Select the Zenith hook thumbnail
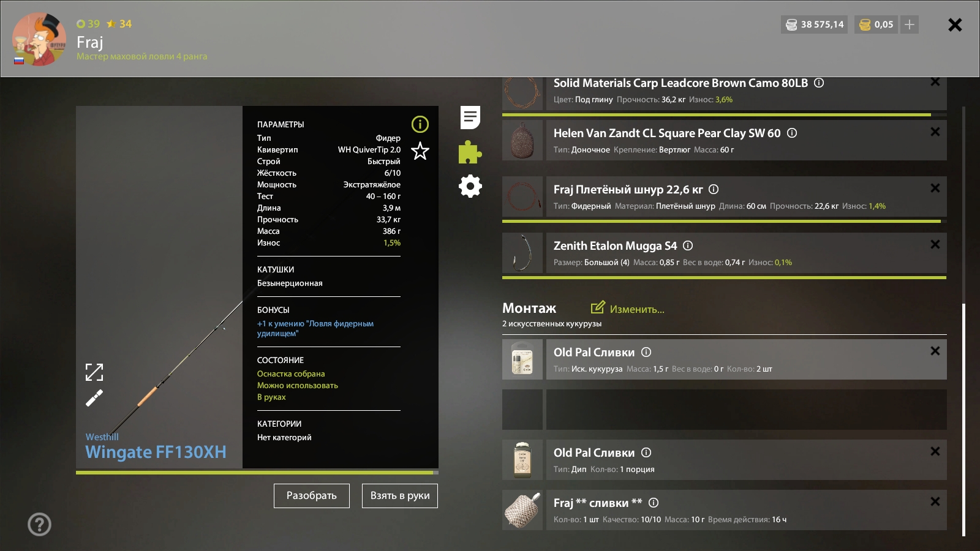 (522, 253)
